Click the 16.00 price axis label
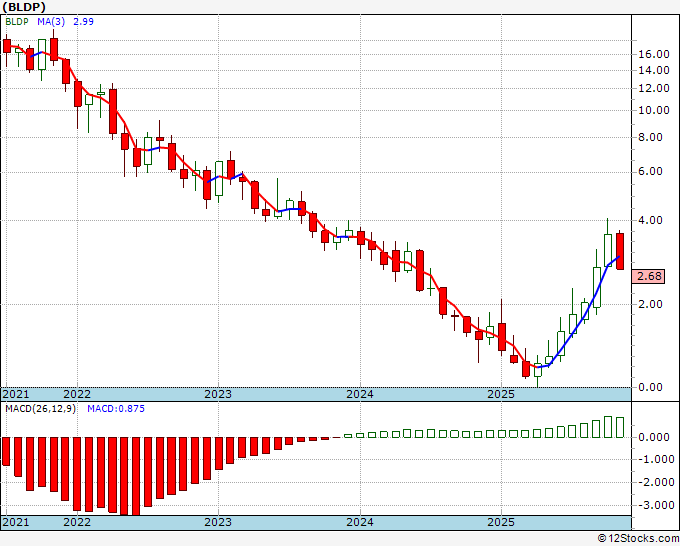This screenshot has height=546, width=680. tap(654, 54)
